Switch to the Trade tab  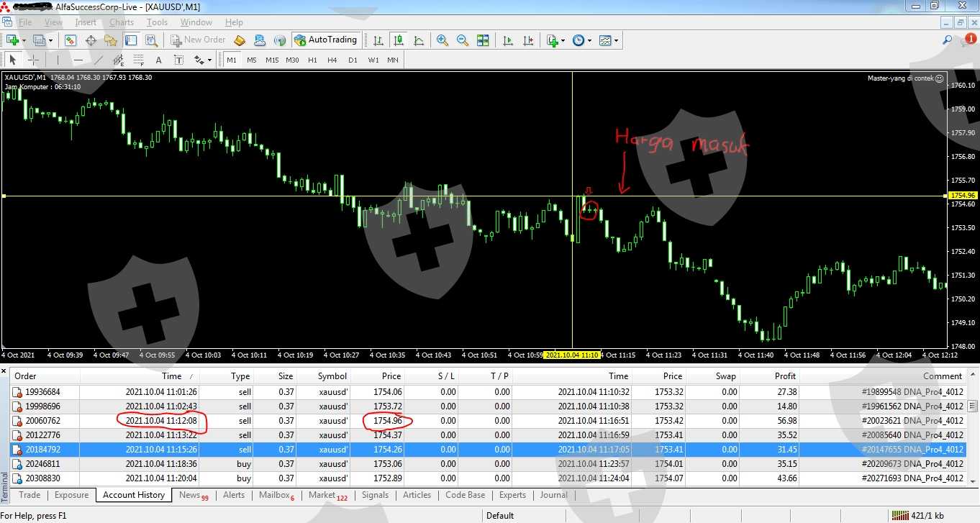pos(30,495)
